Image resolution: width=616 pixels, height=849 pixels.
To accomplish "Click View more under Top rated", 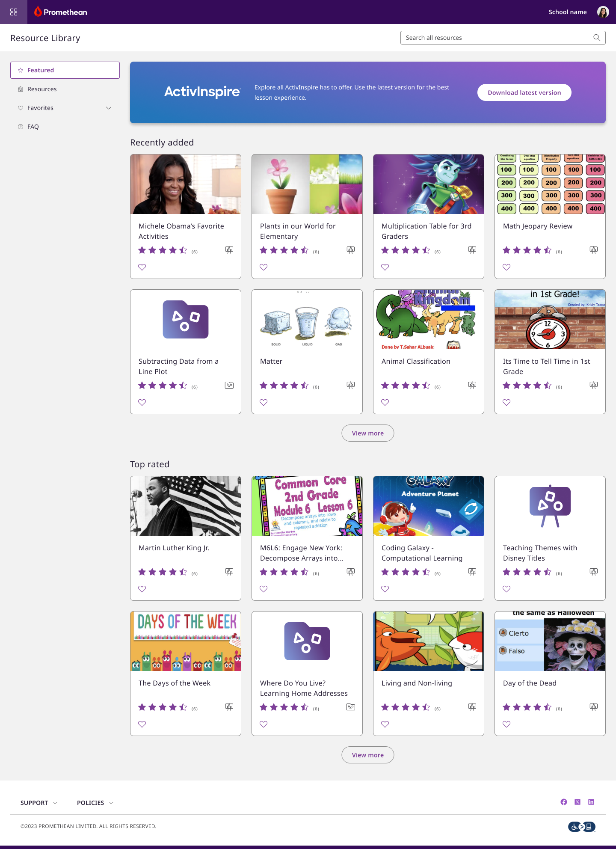I will (368, 755).
